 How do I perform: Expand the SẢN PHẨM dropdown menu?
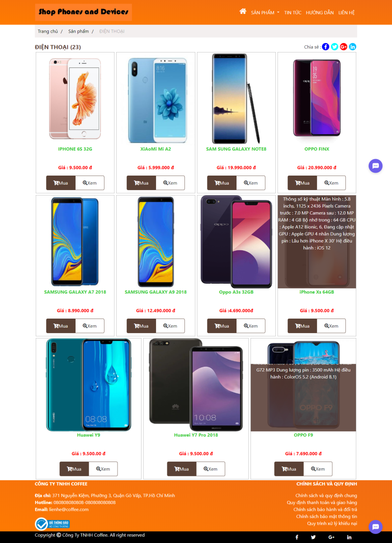tap(265, 13)
